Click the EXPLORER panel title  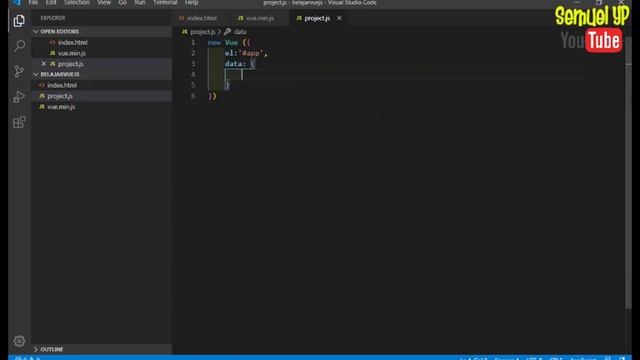pos(53,18)
